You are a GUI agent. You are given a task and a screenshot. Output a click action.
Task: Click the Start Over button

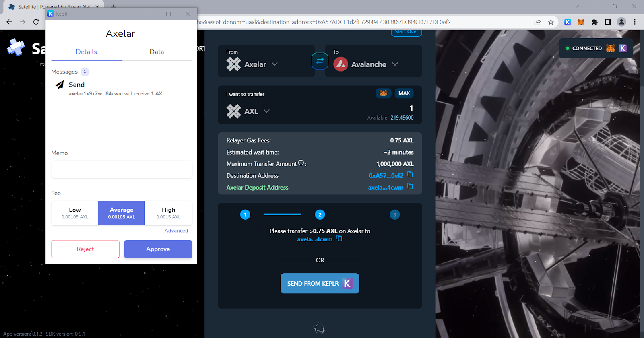pos(407,32)
